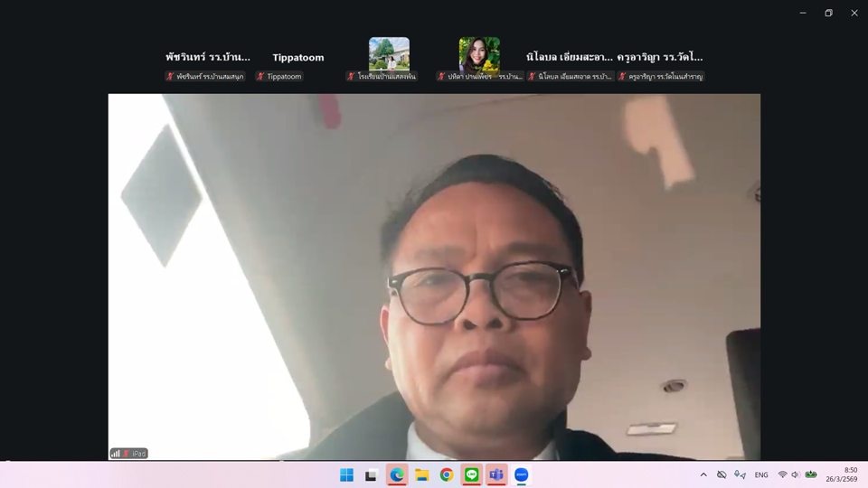This screenshot has height=488, width=868.
Task: Launch Google Chrome from the taskbar
Action: point(447,474)
